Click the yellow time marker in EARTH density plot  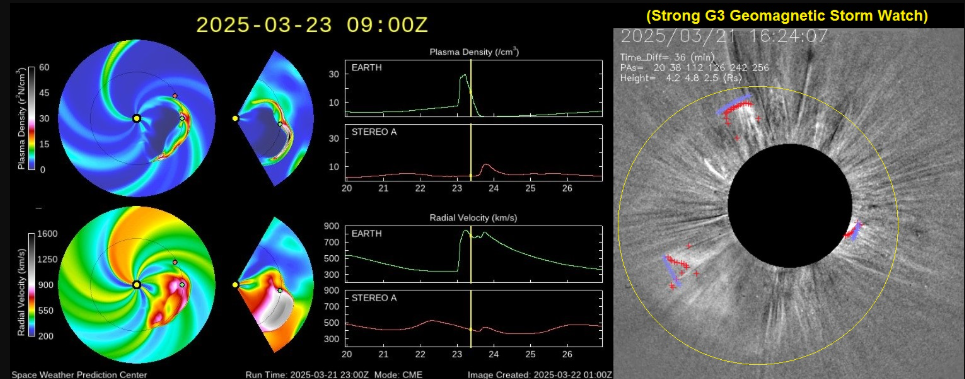click(471, 89)
